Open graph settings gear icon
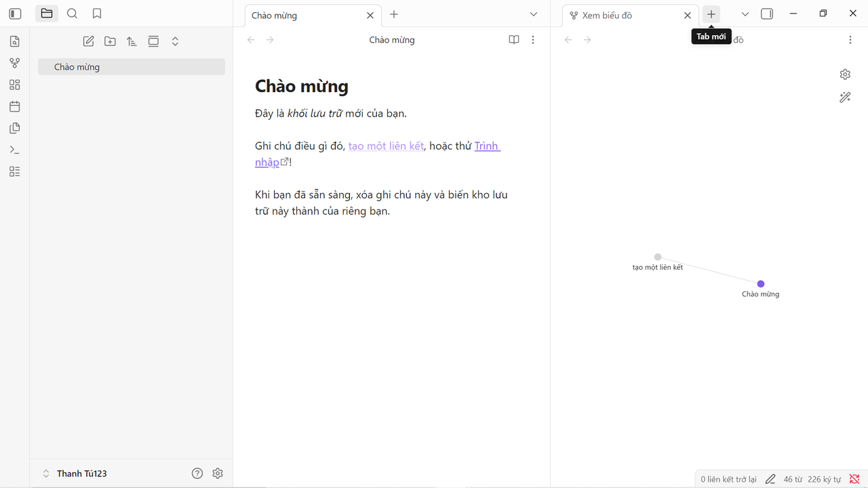 pyautogui.click(x=845, y=75)
